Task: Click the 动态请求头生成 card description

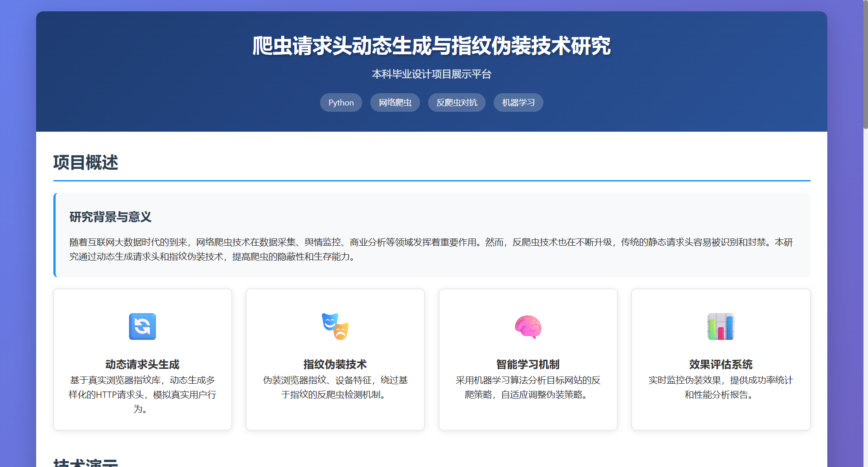Action: tap(142, 395)
